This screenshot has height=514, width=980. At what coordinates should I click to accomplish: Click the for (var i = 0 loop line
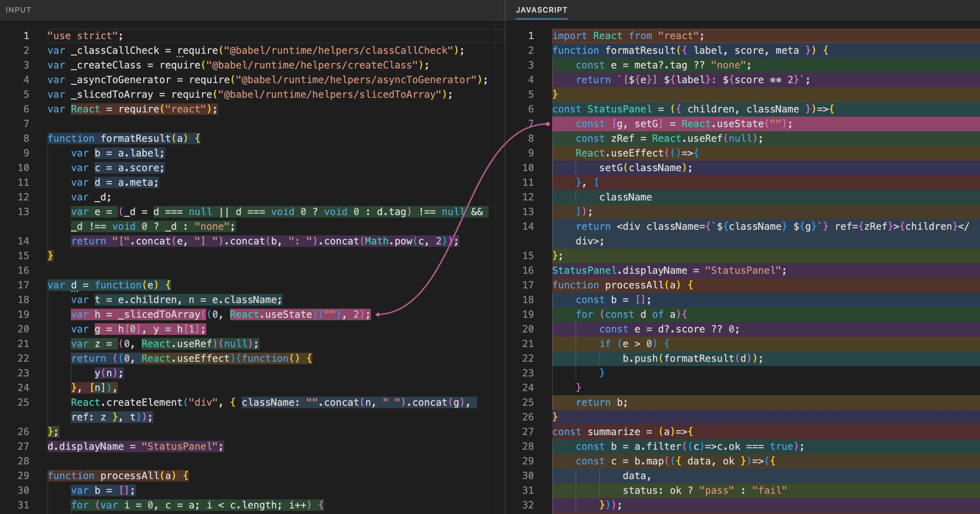[x=198, y=505]
